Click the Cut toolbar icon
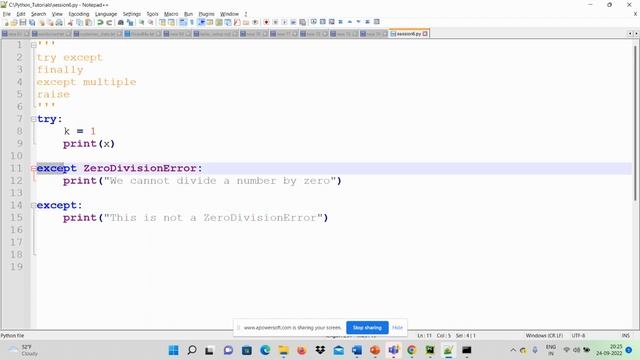 [70, 22]
